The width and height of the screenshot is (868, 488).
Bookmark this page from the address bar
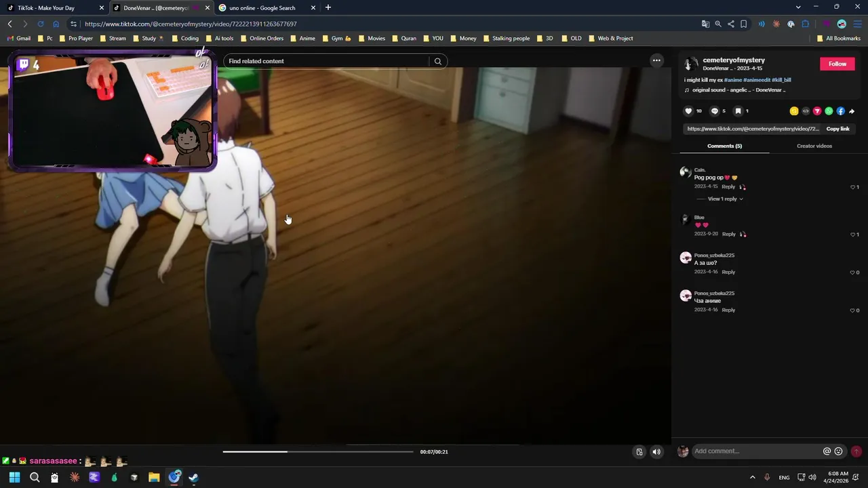[x=743, y=24]
